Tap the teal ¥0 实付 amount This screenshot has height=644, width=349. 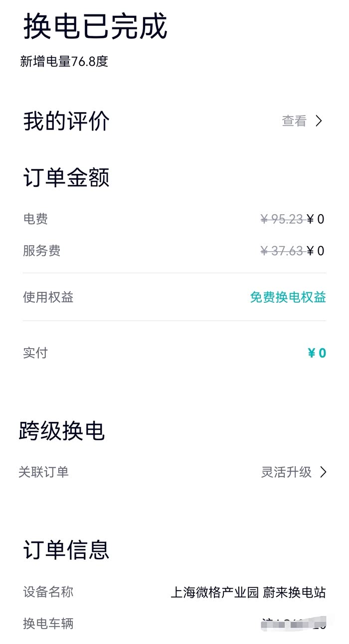click(x=317, y=353)
